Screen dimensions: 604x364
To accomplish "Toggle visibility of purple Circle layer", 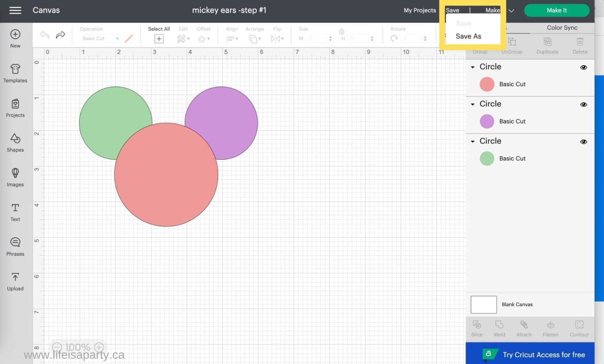I will pyautogui.click(x=584, y=105).
